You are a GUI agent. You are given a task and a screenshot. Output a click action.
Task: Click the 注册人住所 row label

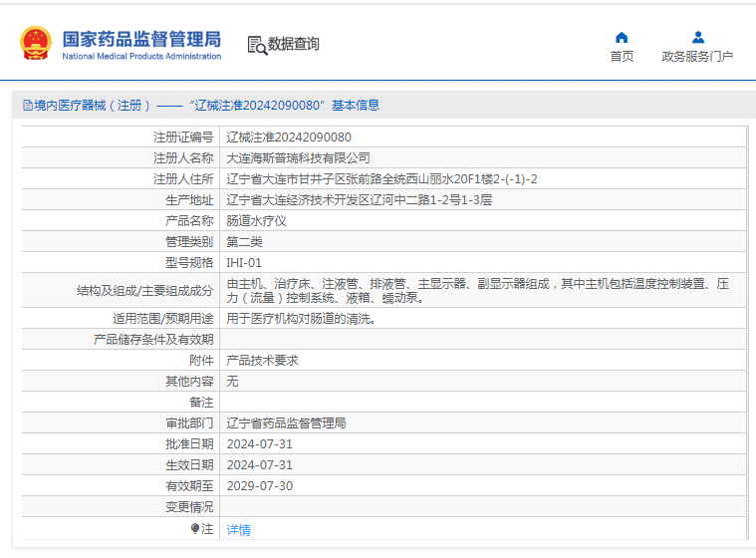click(x=183, y=179)
